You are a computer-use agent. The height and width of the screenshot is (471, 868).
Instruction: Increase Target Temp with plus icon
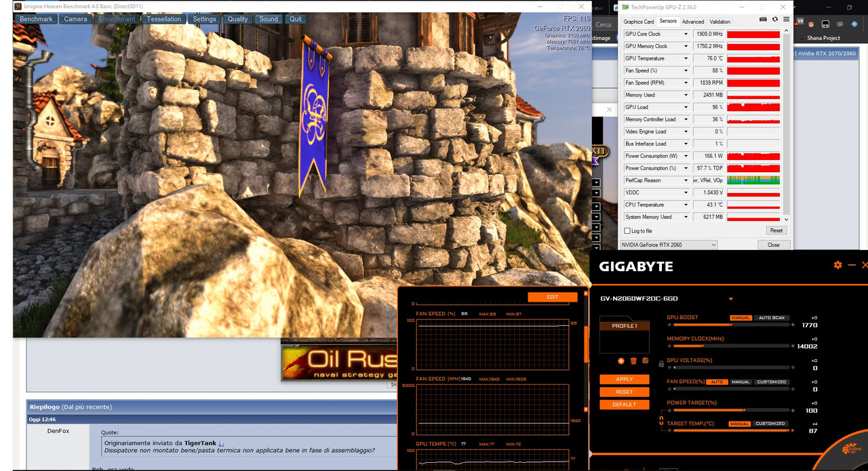[x=793, y=432]
